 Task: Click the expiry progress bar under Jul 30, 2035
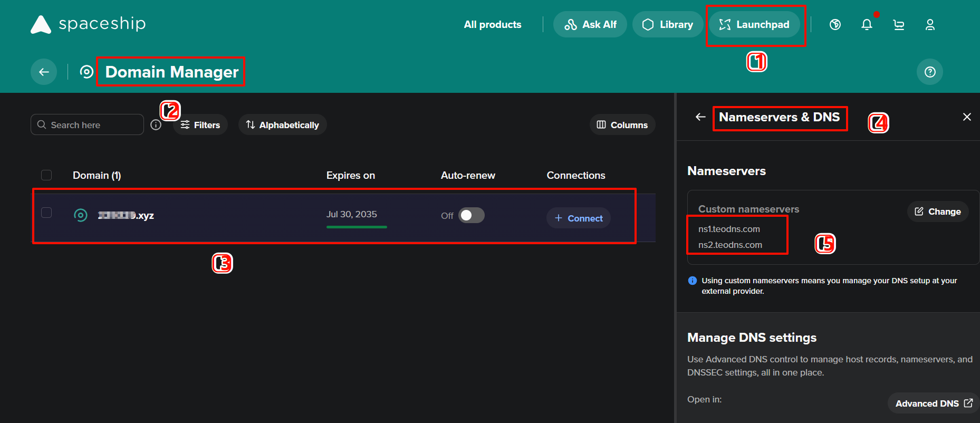point(357,227)
